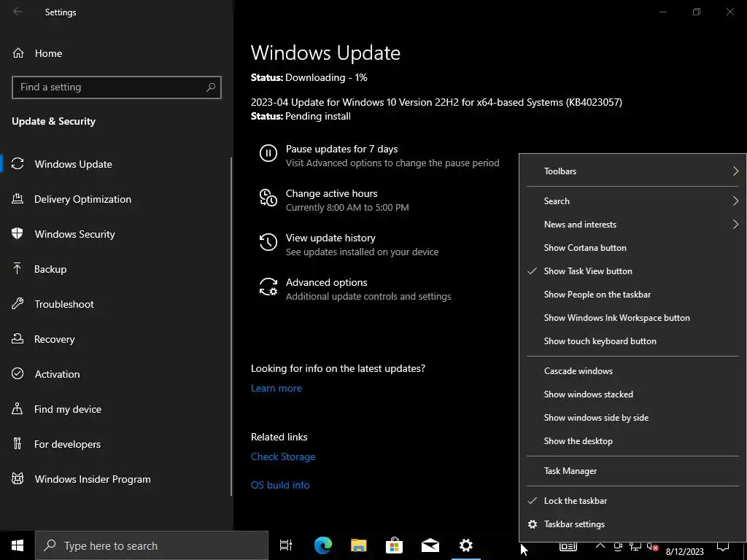This screenshot has width=747, height=560.
Task: Click the Pause updates for 7 days icon
Action: [268, 153]
